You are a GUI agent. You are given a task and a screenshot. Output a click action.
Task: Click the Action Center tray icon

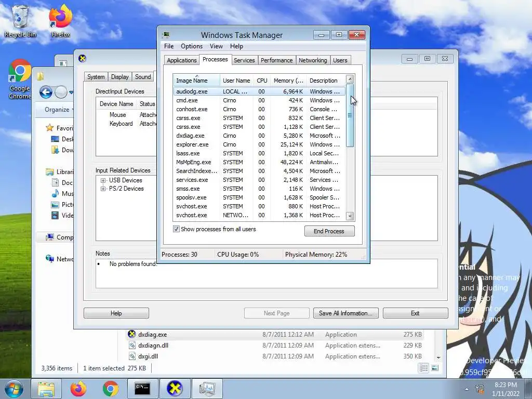click(480, 389)
